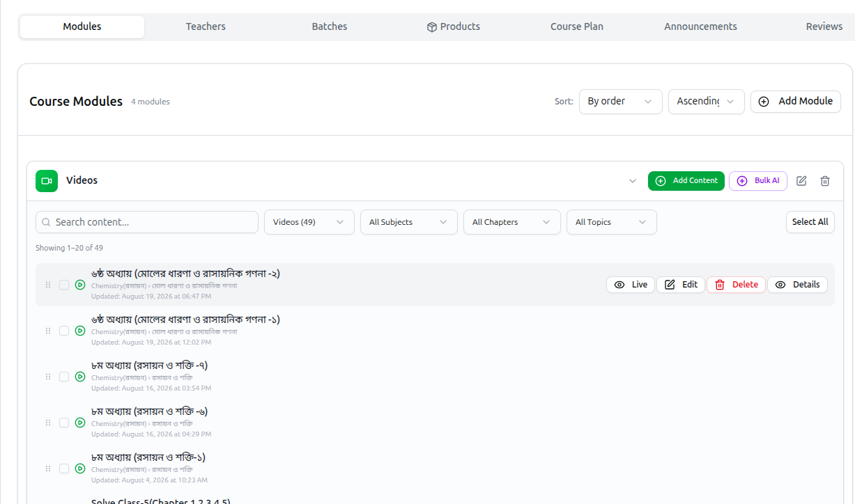The width and height of the screenshot is (855, 504).
Task: Click the green Videos module camera icon
Action: (47, 181)
